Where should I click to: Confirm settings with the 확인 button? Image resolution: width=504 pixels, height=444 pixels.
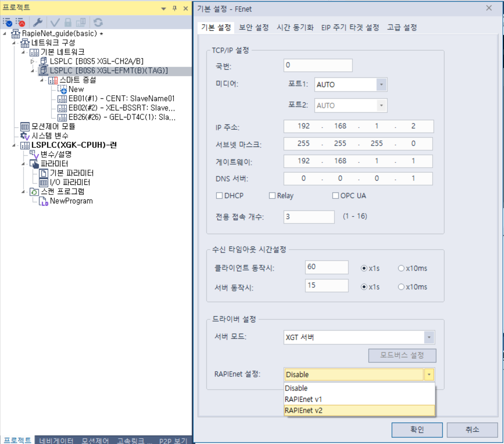417,429
